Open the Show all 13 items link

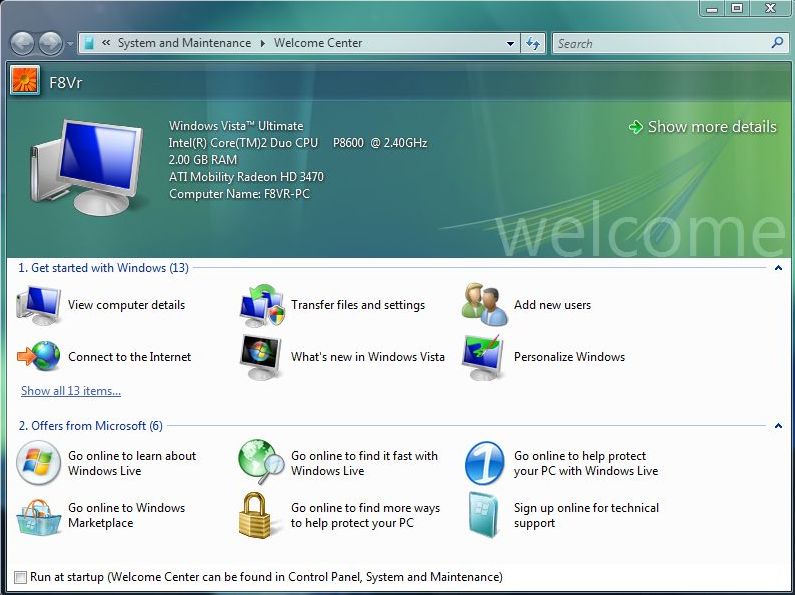point(71,391)
